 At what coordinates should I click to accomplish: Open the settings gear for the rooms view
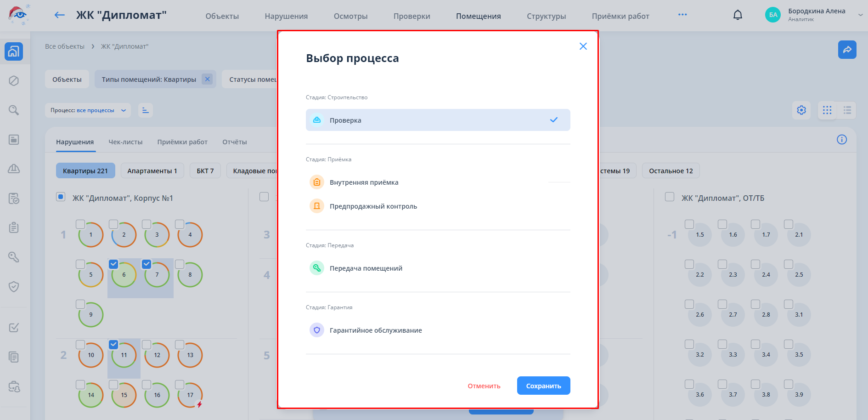point(801,110)
